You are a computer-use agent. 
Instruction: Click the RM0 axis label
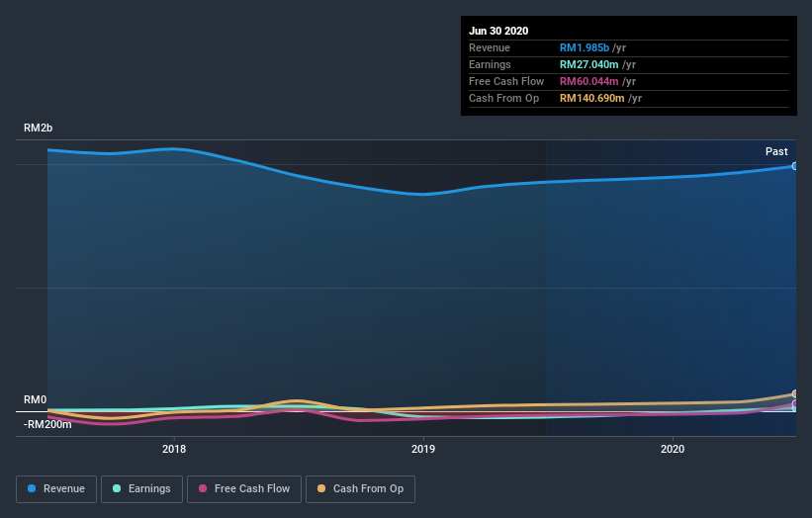pyautogui.click(x=36, y=399)
